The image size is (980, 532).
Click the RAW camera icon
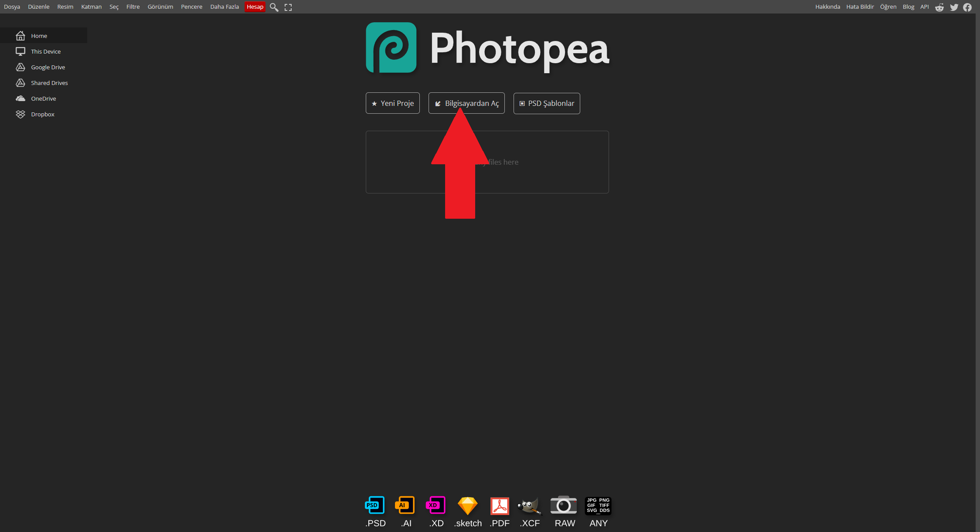pyautogui.click(x=564, y=505)
